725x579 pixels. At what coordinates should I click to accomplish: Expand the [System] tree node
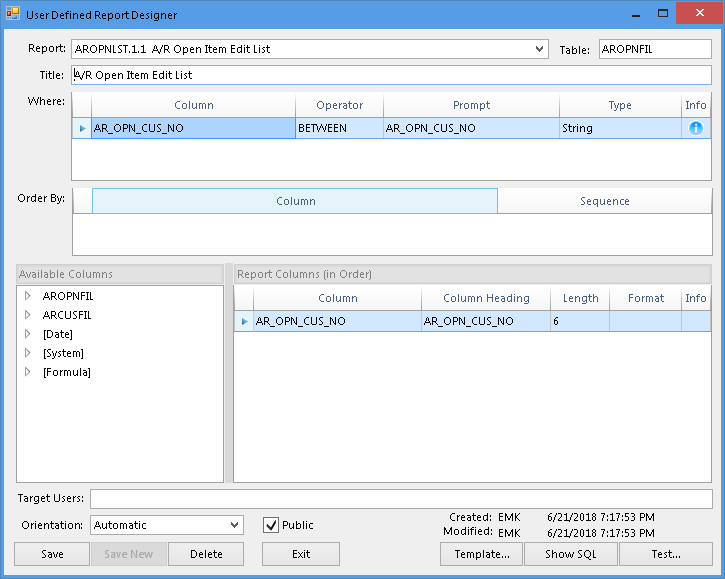[28, 353]
